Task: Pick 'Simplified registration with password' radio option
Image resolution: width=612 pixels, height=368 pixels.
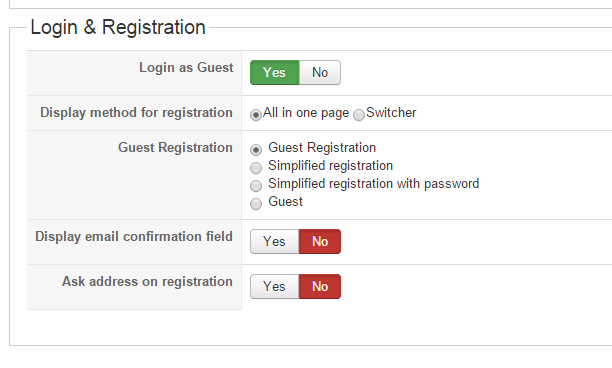Action: 256,186
